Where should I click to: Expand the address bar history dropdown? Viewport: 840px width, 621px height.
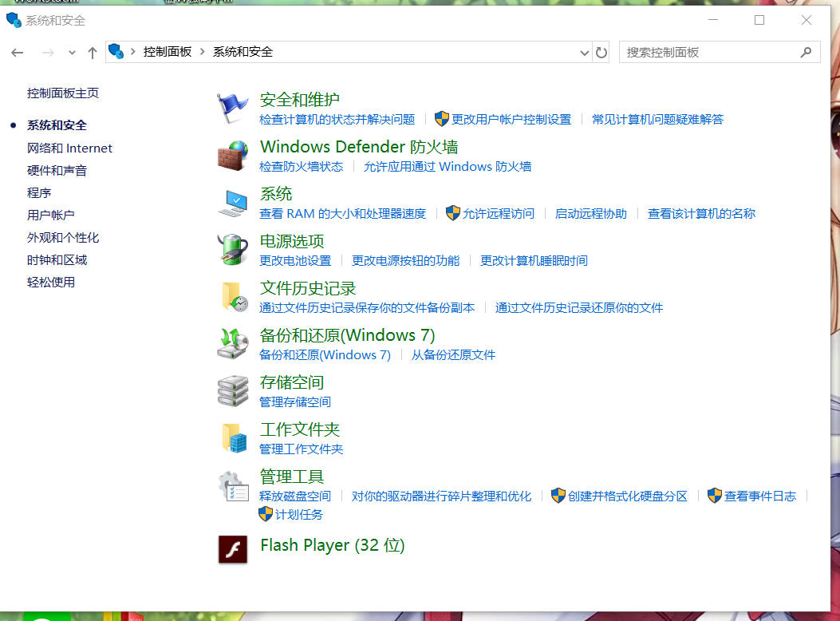584,53
